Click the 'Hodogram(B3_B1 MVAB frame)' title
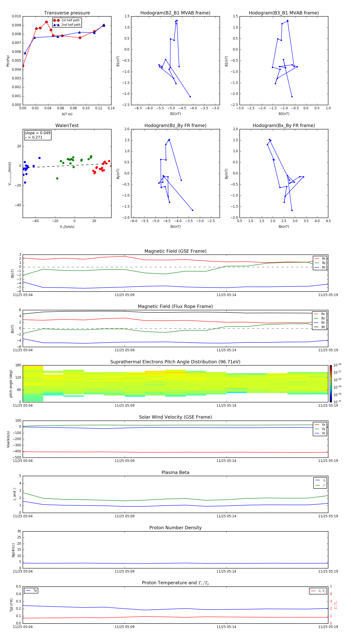Image resolution: width=351 pixels, height=644 pixels. click(284, 13)
